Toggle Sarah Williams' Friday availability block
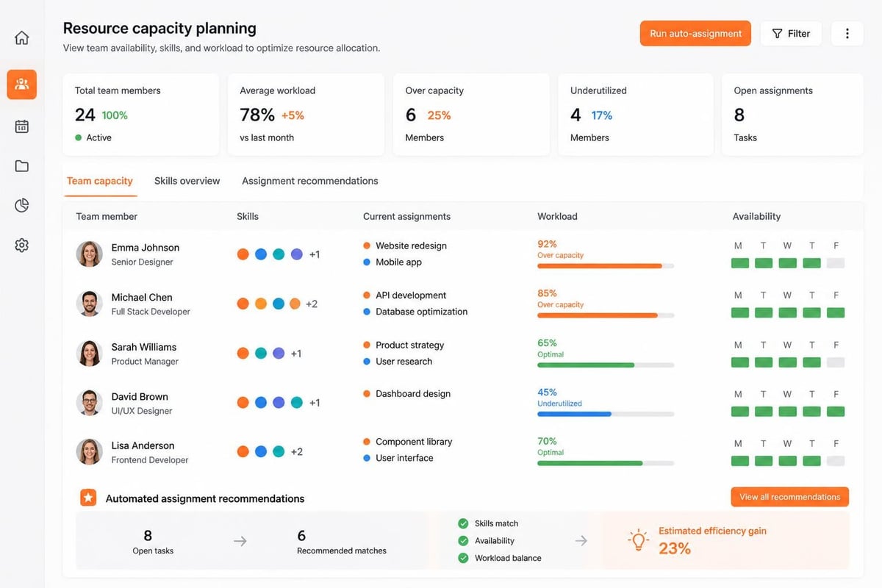 [836, 362]
